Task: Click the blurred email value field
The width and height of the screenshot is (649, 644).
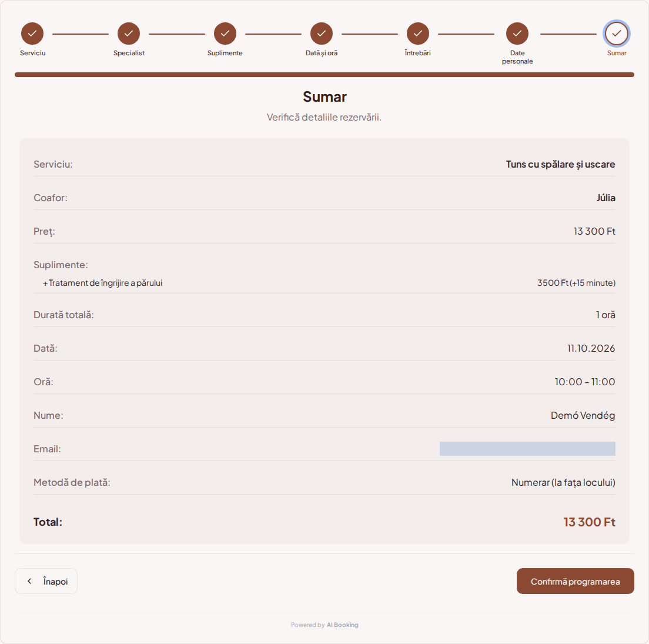Action: click(527, 449)
